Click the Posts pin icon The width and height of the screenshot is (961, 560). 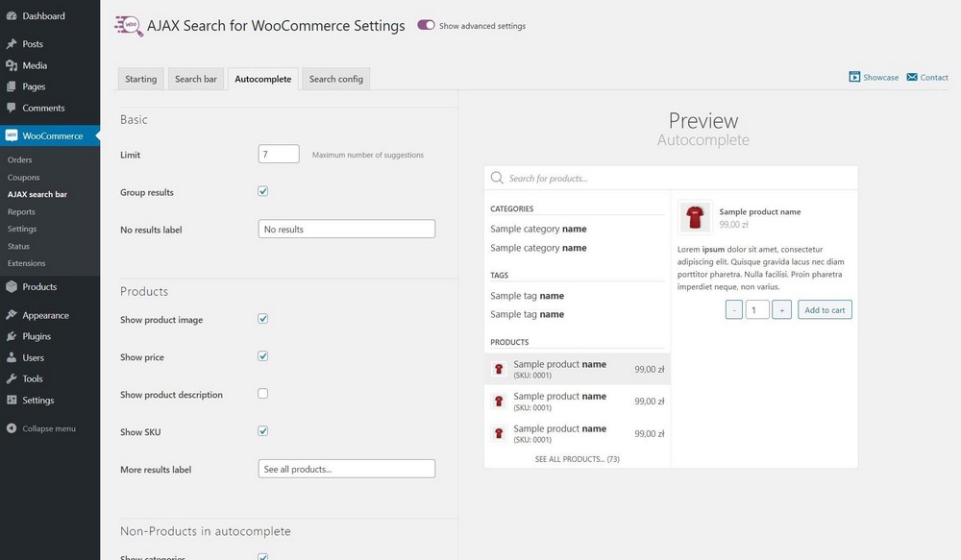(x=11, y=43)
